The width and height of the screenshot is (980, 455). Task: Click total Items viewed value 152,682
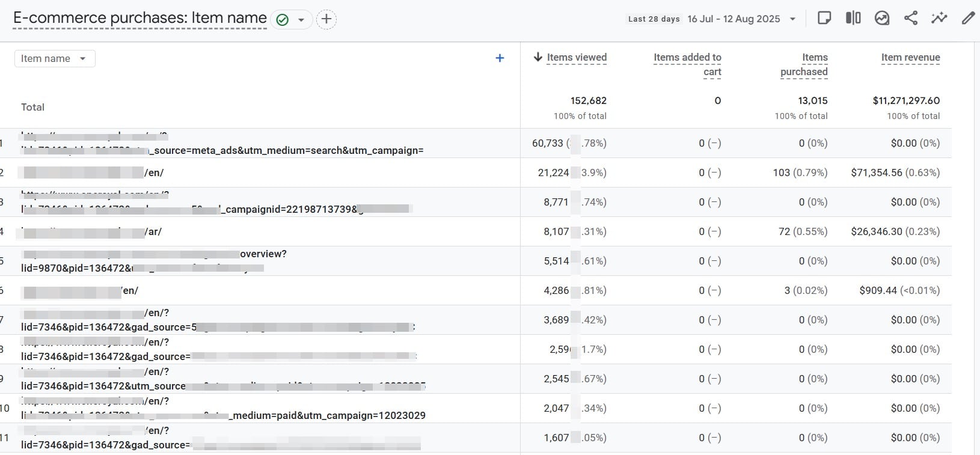588,100
